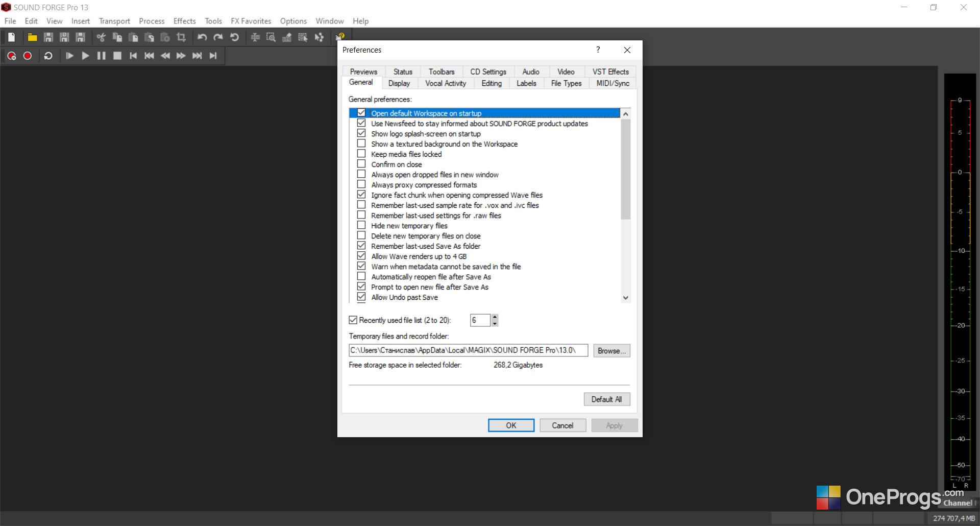Open the File Types tab
This screenshot has width=980, height=526.
[x=566, y=83]
